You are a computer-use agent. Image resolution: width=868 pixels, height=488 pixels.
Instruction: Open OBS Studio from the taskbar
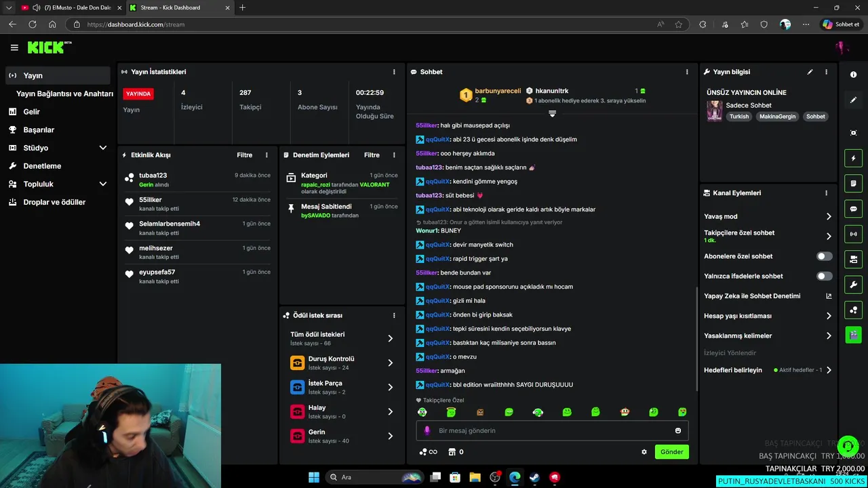(495, 477)
